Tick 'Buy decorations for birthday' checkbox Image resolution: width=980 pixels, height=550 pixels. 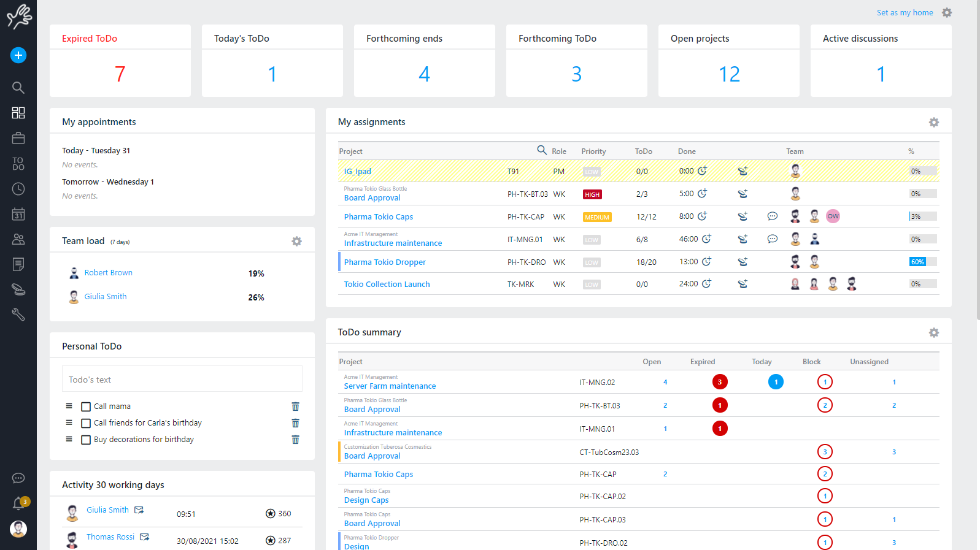pyautogui.click(x=86, y=440)
